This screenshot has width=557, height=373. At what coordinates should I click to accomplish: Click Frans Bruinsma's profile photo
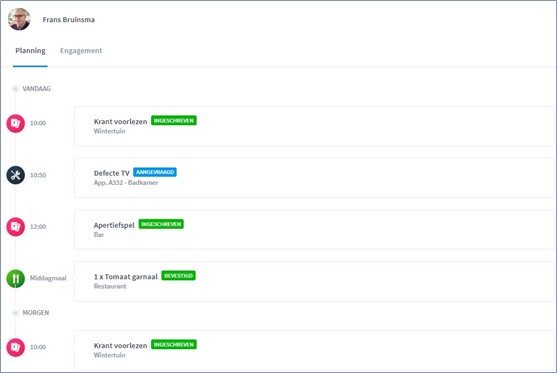click(19, 19)
